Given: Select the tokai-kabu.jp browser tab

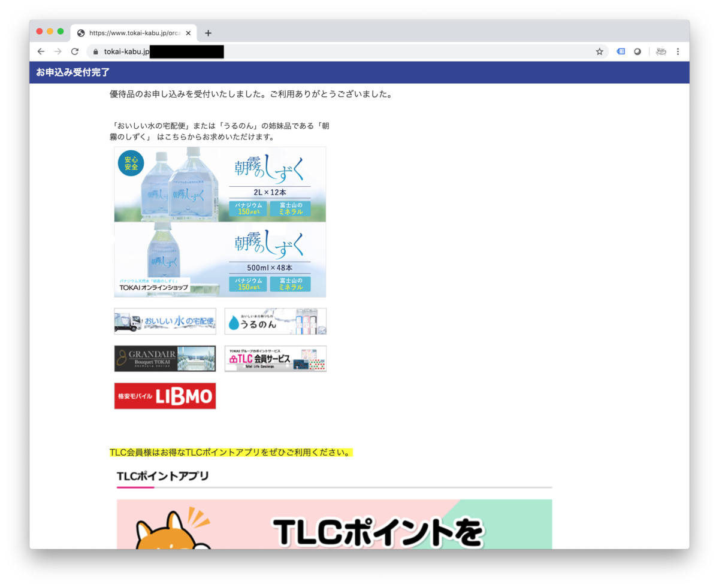Looking at the screenshot, I should pyautogui.click(x=134, y=33).
